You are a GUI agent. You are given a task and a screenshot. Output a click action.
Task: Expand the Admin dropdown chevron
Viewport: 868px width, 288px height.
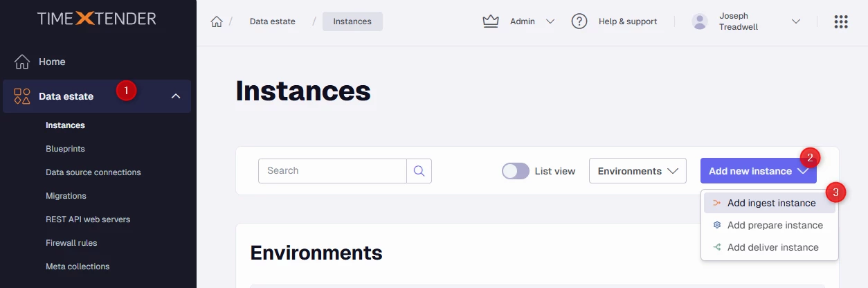point(550,21)
